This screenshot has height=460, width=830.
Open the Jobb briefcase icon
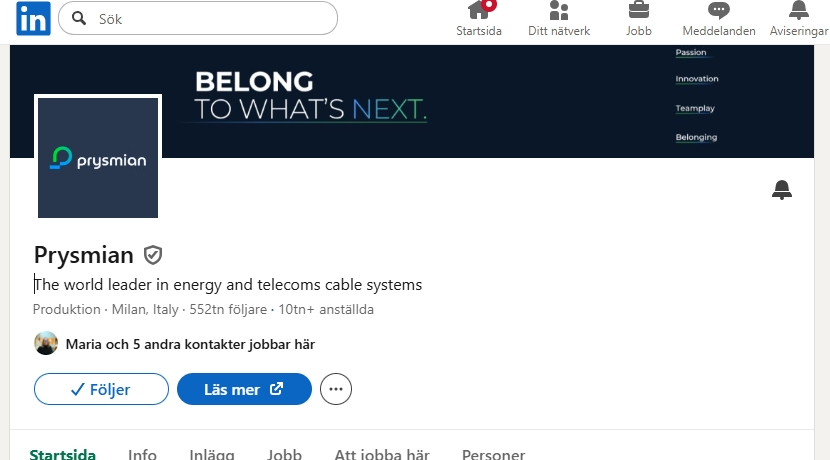click(639, 10)
